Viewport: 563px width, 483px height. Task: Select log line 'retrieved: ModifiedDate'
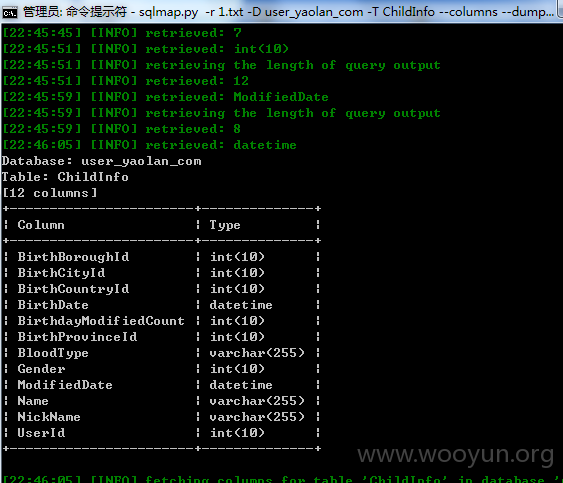tap(166, 97)
